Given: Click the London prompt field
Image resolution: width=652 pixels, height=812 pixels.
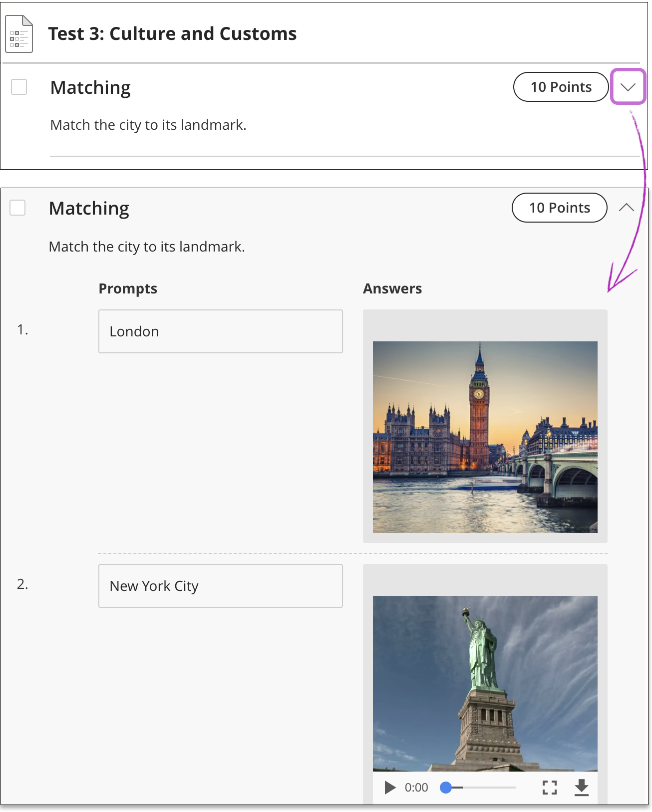Looking at the screenshot, I should [x=220, y=331].
